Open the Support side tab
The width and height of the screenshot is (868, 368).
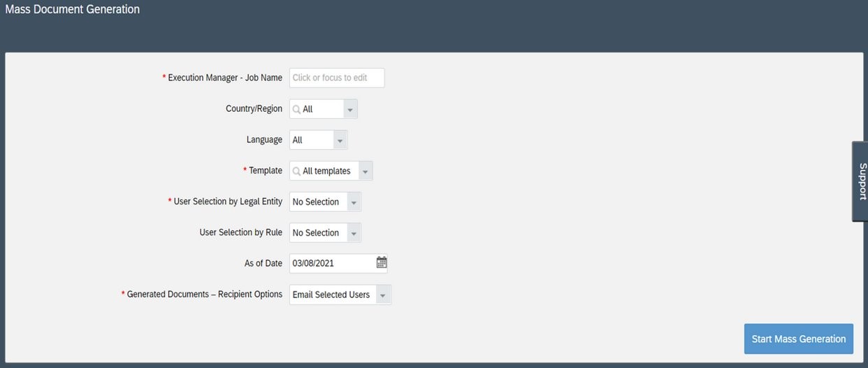click(x=861, y=181)
